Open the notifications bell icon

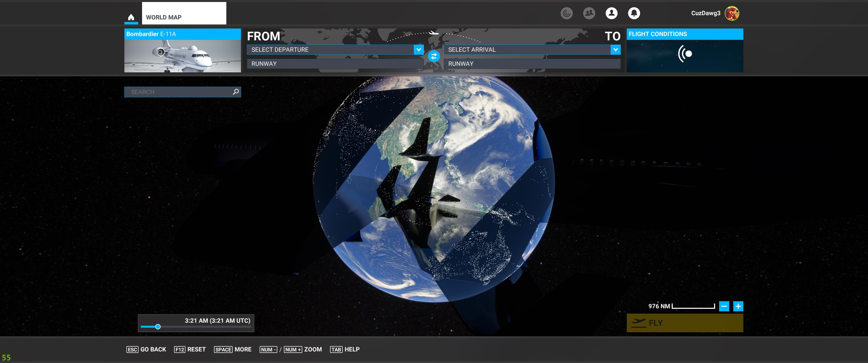tap(634, 13)
